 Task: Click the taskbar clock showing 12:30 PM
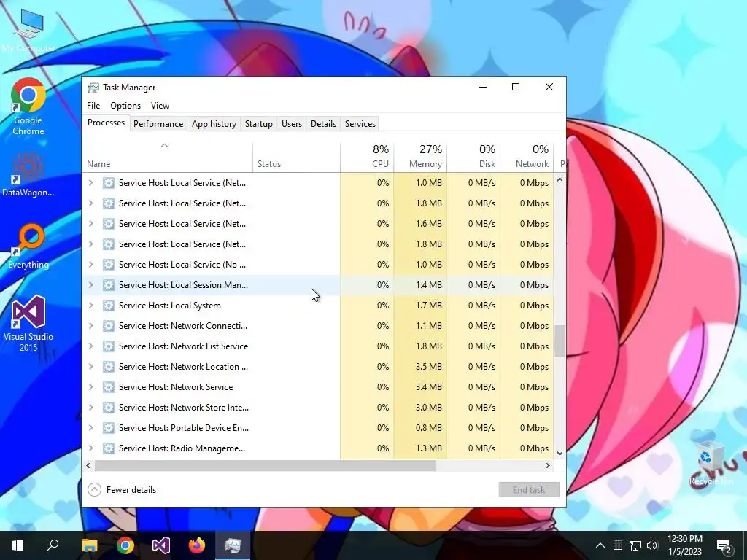tap(684, 545)
